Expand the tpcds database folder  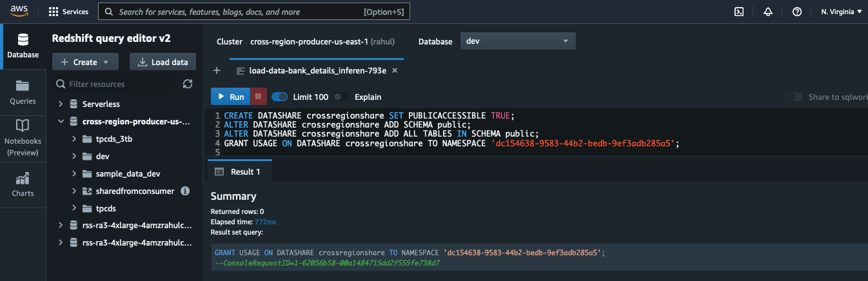pos(75,208)
